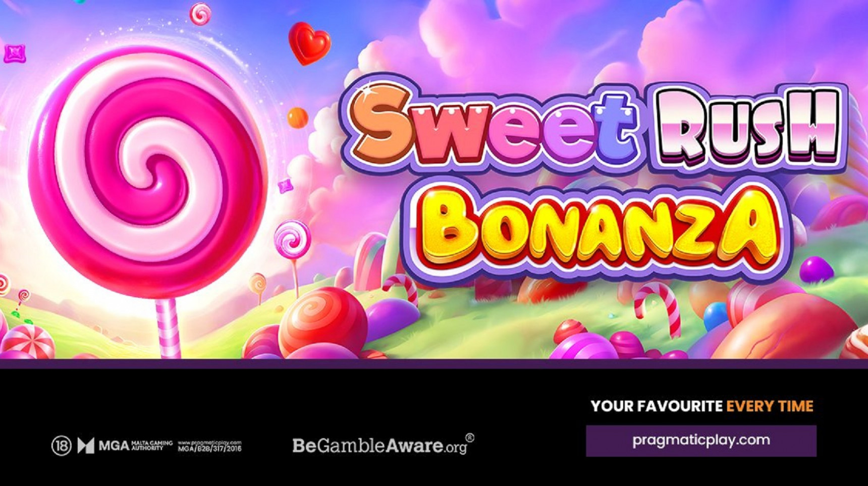The height and width of the screenshot is (486, 868).
Task: Click the giant pink swirl lollipop
Action: 147,172
